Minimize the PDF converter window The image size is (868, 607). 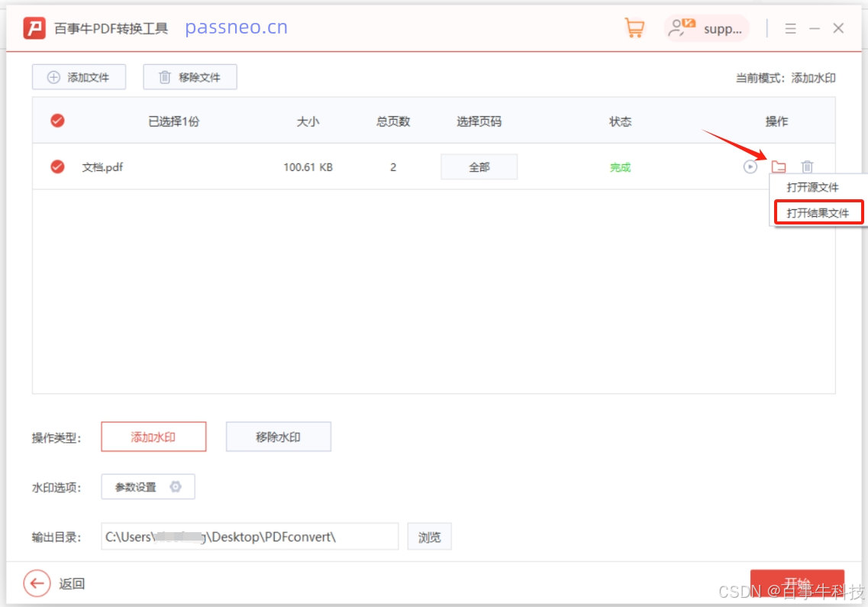pos(815,28)
